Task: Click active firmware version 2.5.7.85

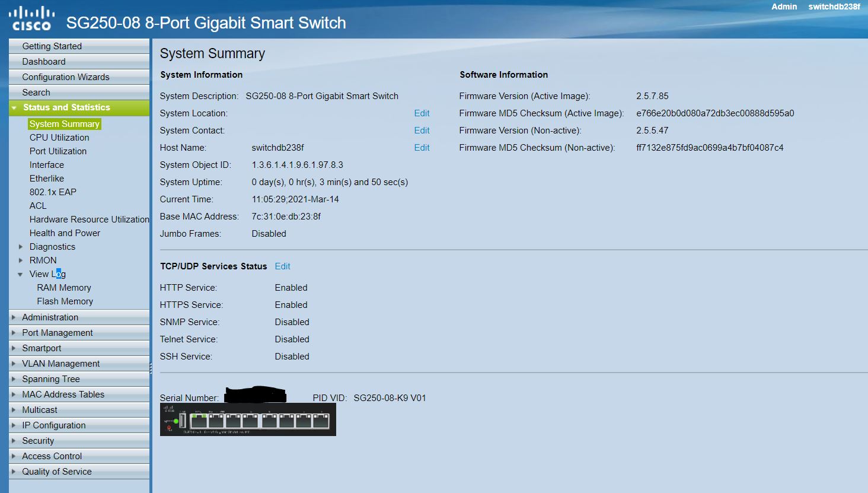Action: click(x=652, y=96)
